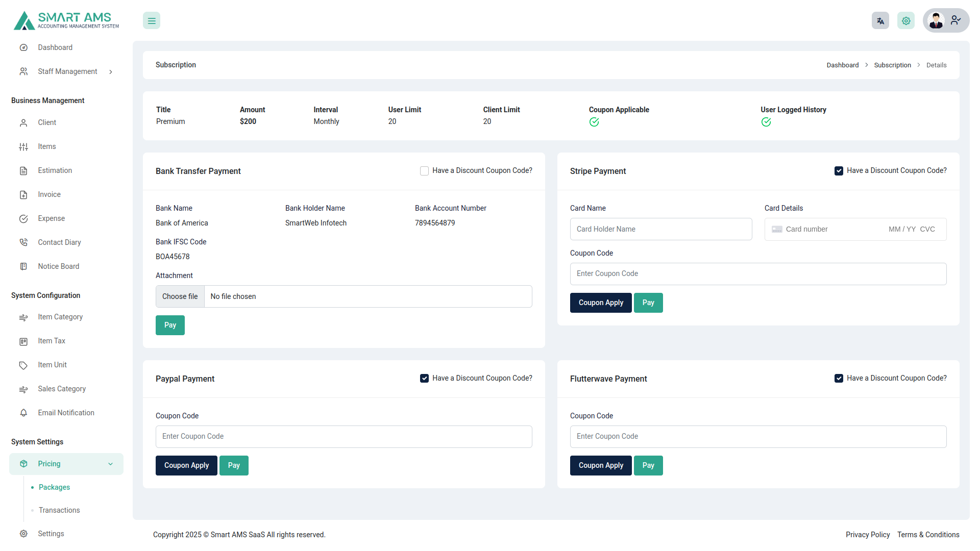Viewport: 980px width, 551px height.
Task: Click the Email Notification bell icon
Action: (23, 413)
